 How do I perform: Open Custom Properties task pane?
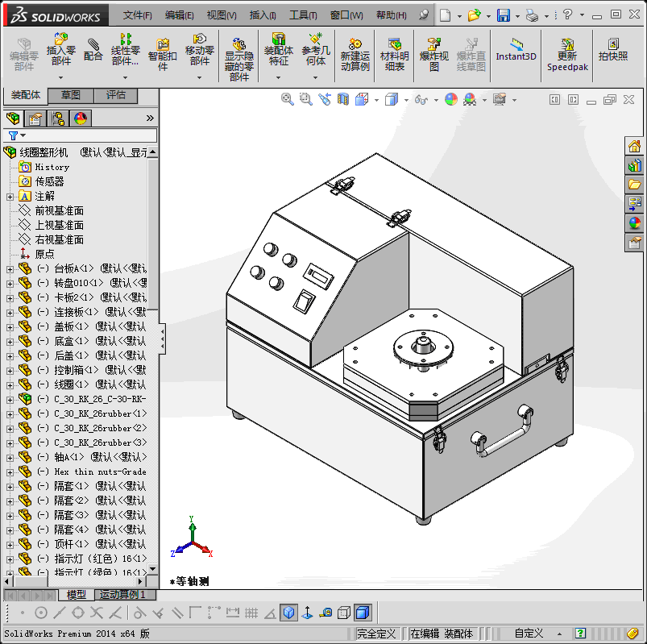[x=634, y=243]
